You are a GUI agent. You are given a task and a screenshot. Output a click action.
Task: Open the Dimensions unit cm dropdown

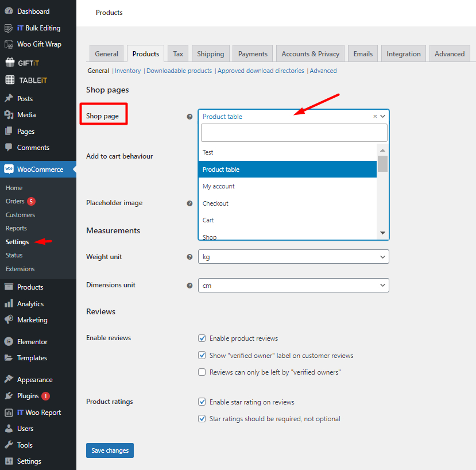click(293, 285)
